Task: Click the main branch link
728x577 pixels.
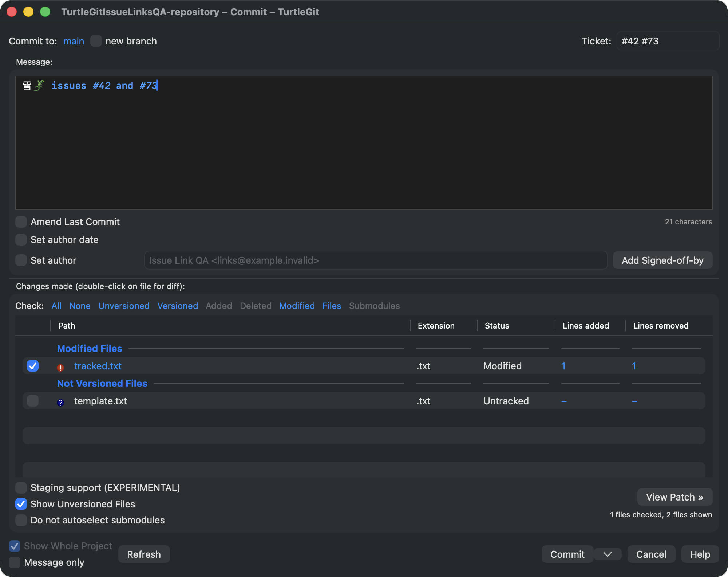Action: (x=74, y=41)
